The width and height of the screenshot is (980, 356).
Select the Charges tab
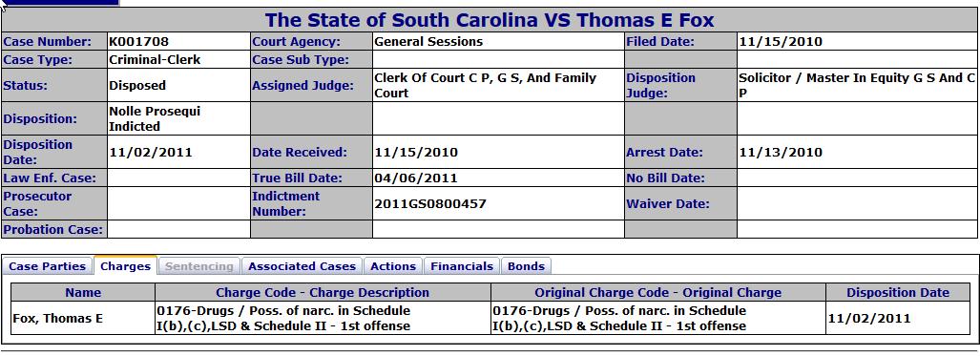126,266
